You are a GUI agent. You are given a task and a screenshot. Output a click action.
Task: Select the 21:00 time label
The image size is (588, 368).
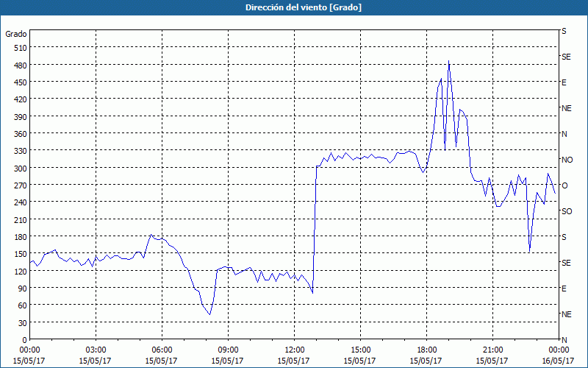[x=492, y=350]
